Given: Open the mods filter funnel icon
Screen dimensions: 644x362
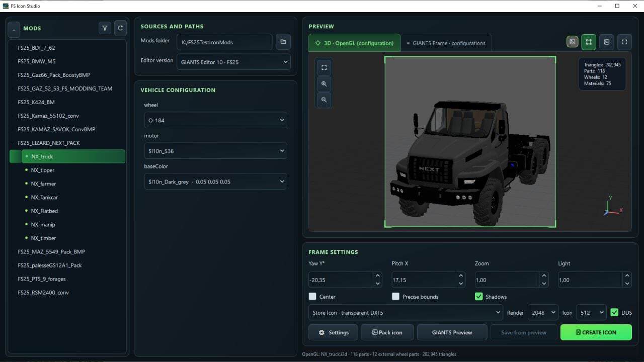Looking at the screenshot, I should pyautogui.click(x=105, y=28).
